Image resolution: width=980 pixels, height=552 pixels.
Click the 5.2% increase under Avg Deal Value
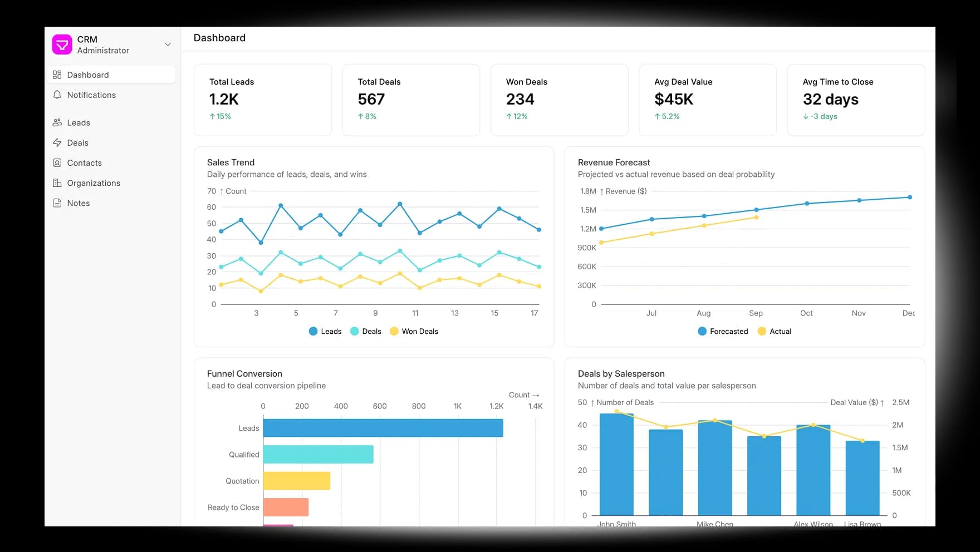667,116
